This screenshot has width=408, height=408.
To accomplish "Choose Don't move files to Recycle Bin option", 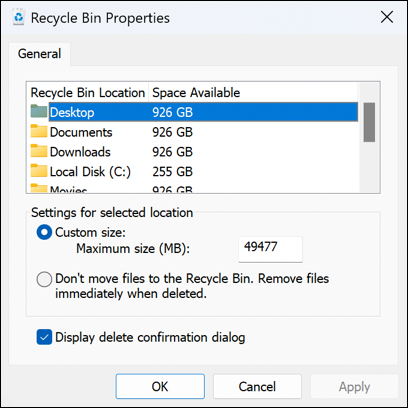I will point(44,279).
